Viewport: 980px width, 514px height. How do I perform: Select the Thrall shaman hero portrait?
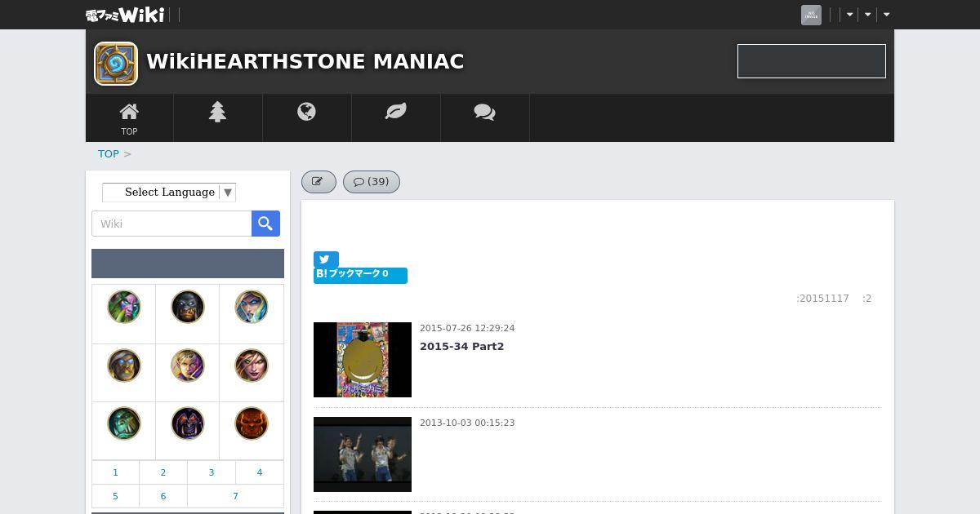[124, 423]
